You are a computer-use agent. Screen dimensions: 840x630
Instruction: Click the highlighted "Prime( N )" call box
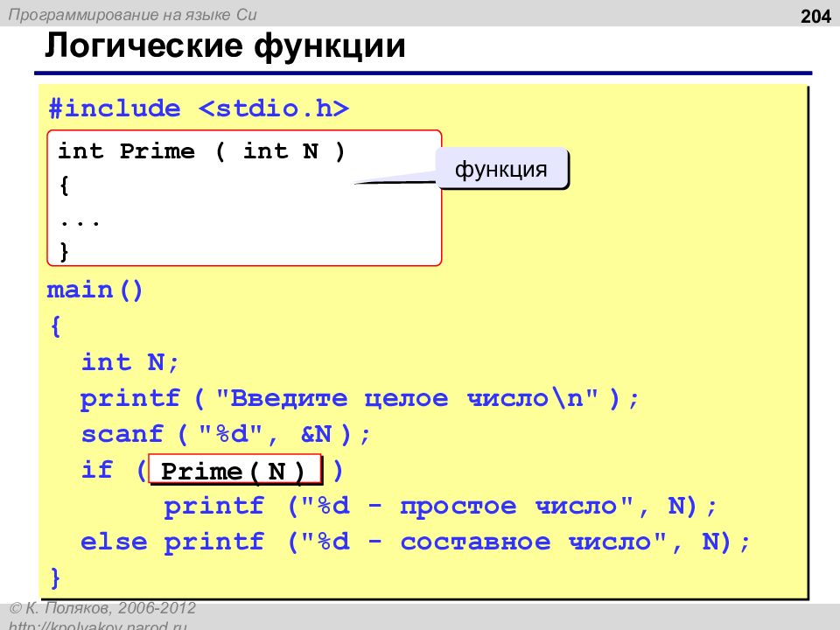tap(234, 470)
